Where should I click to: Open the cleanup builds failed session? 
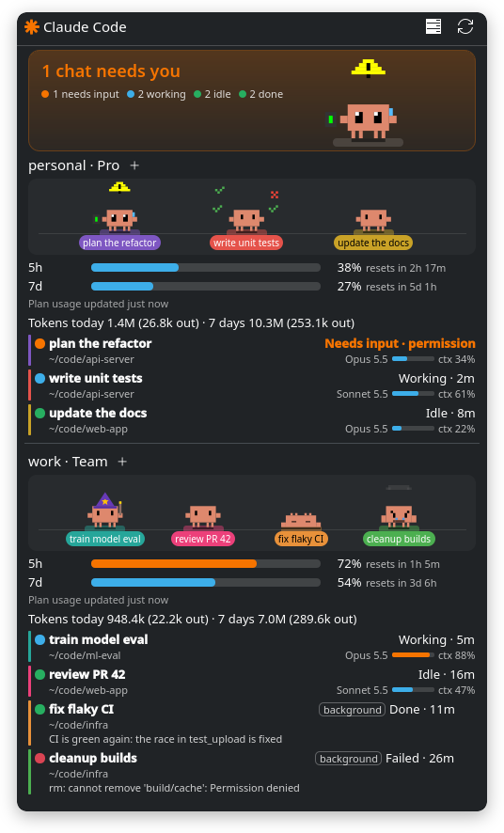click(x=252, y=773)
